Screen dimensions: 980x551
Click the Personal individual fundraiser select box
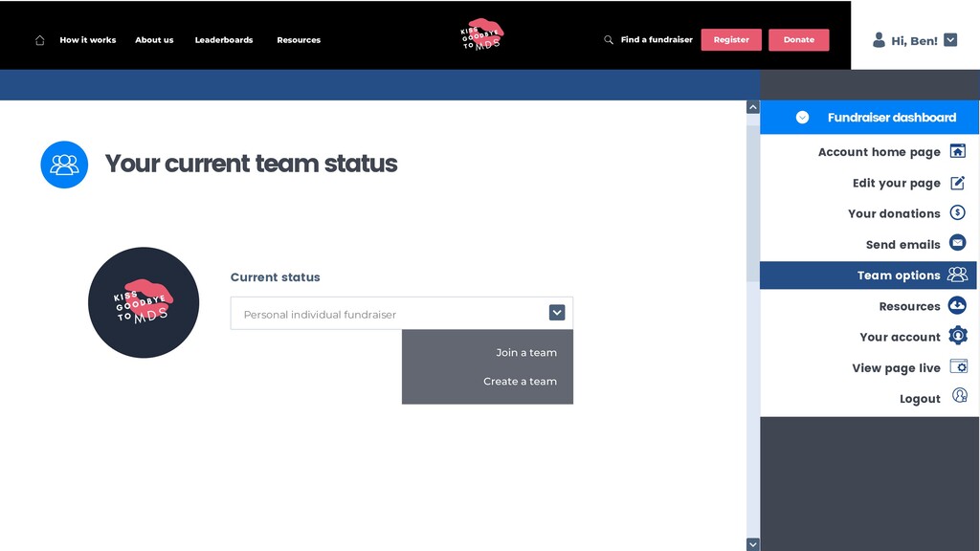coord(402,313)
